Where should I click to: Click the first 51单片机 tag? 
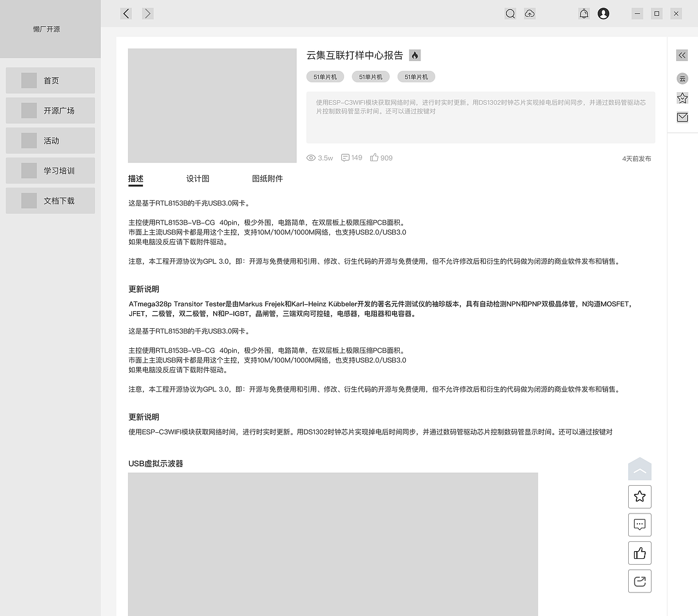pyautogui.click(x=325, y=76)
